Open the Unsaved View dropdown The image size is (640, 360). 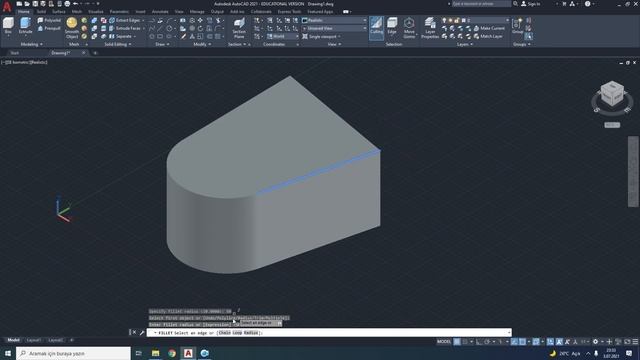[x=334, y=28]
